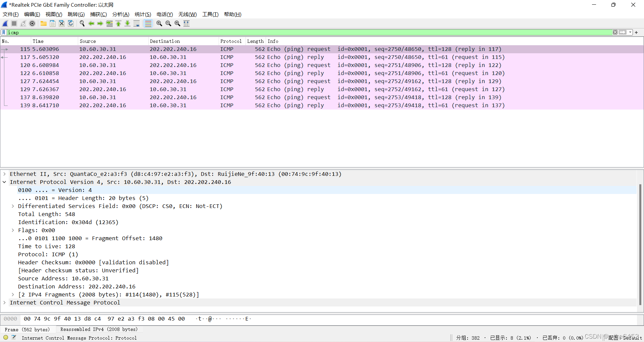The image size is (644, 342).
Task: Zoom in main window text
Action: tap(159, 23)
